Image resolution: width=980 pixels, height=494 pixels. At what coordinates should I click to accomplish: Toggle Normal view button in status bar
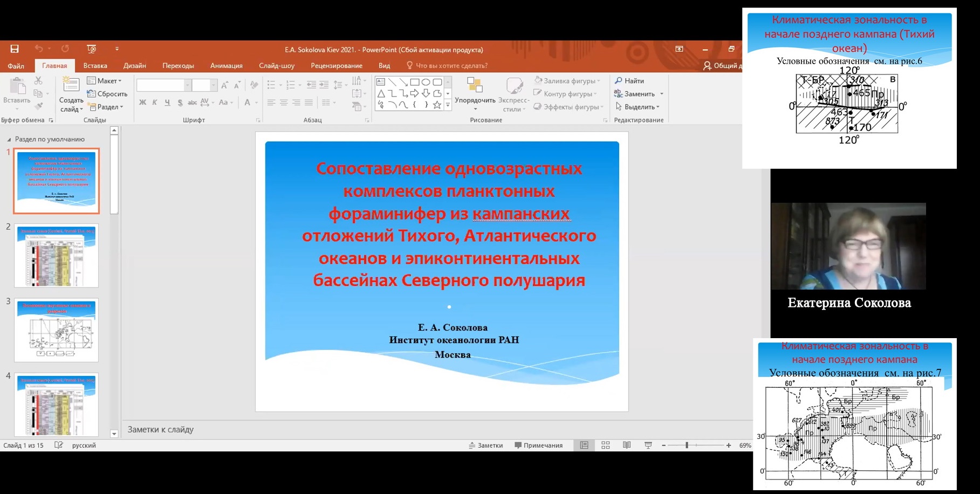coord(584,445)
